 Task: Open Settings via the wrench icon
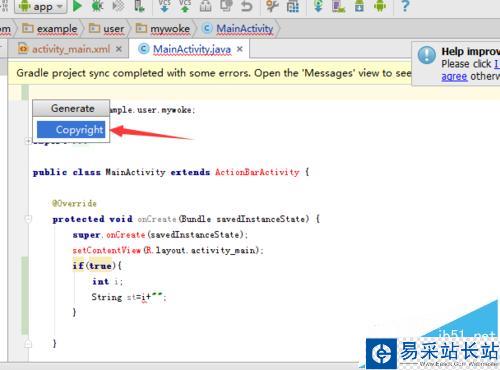(x=272, y=6)
